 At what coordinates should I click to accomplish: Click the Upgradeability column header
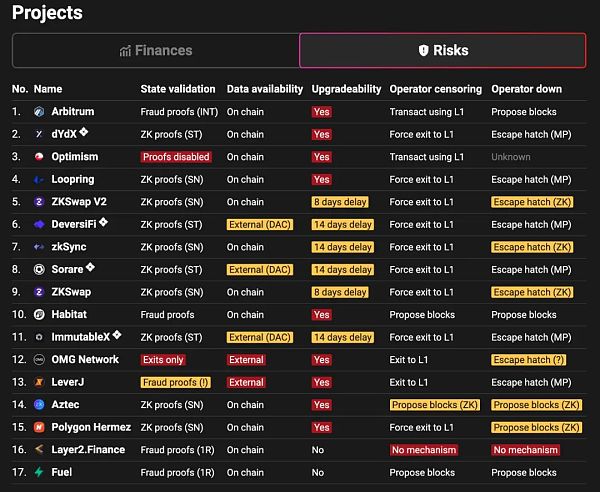click(x=344, y=89)
